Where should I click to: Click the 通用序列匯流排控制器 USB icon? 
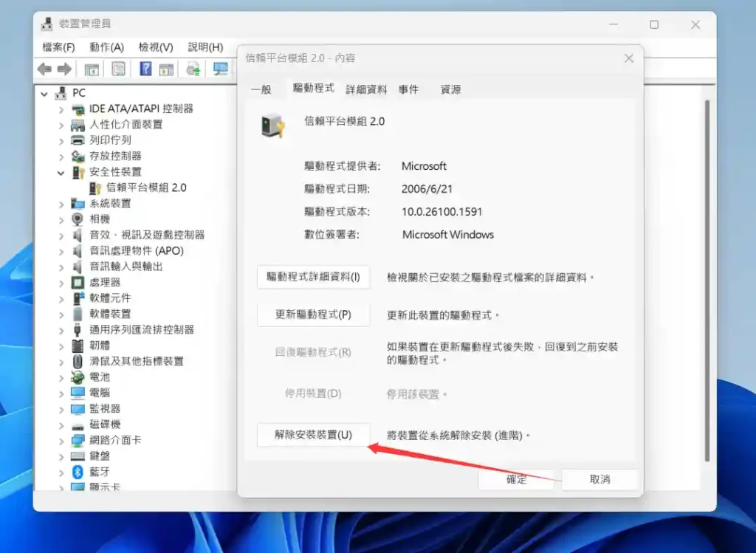pos(77,330)
